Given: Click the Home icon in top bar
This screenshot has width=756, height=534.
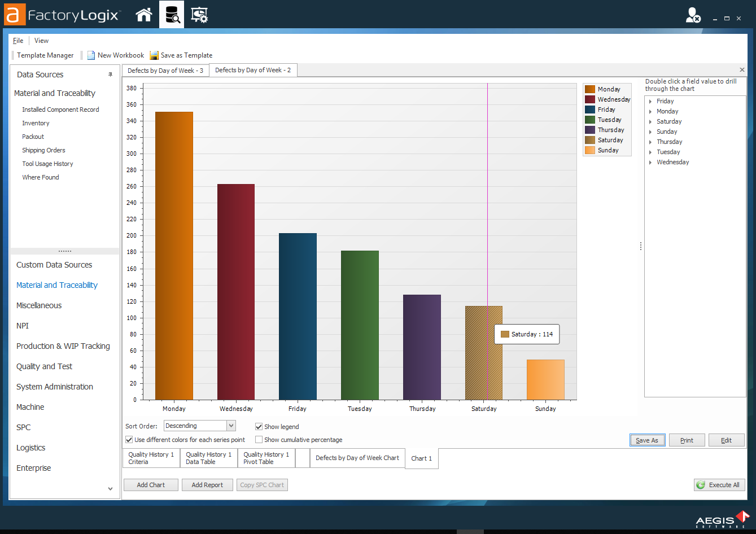Looking at the screenshot, I should [x=144, y=15].
